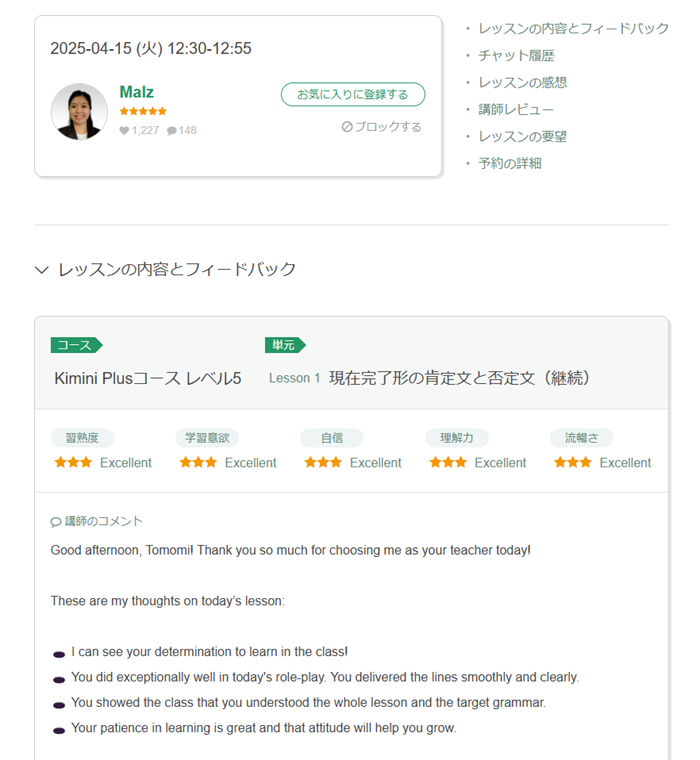
Task: Click the 講師のコメント speech bubble icon
Action: 56,522
